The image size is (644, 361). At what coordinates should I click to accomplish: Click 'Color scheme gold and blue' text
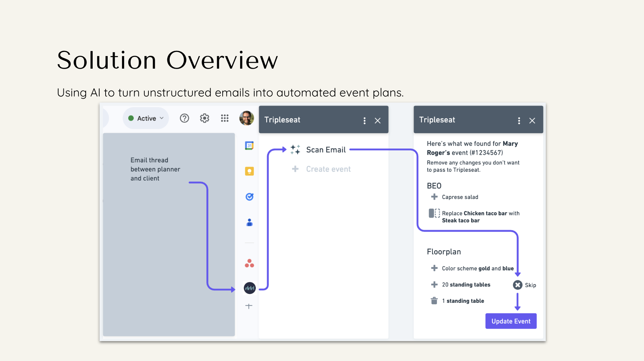pyautogui.click(x=478, y=268)
